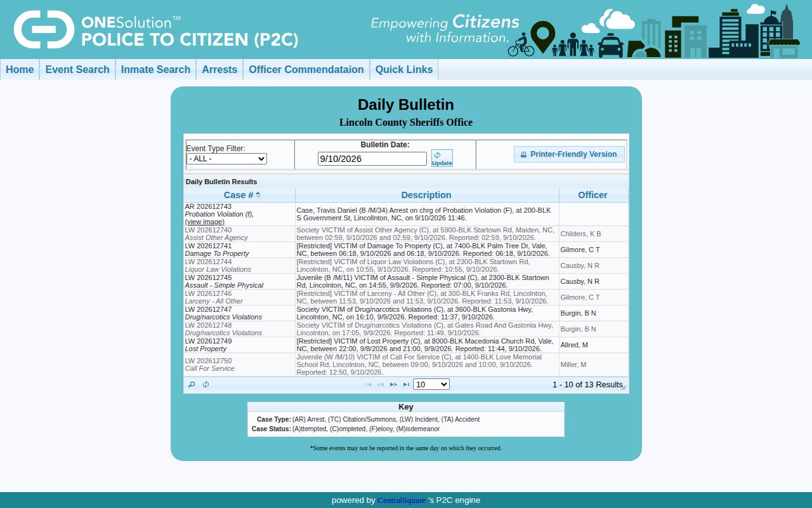Open the Event Search menu

point(77,70)
